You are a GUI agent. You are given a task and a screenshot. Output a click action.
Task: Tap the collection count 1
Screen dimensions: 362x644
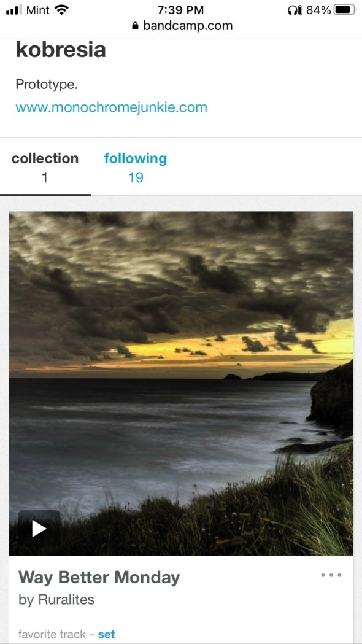pos(45,177)
